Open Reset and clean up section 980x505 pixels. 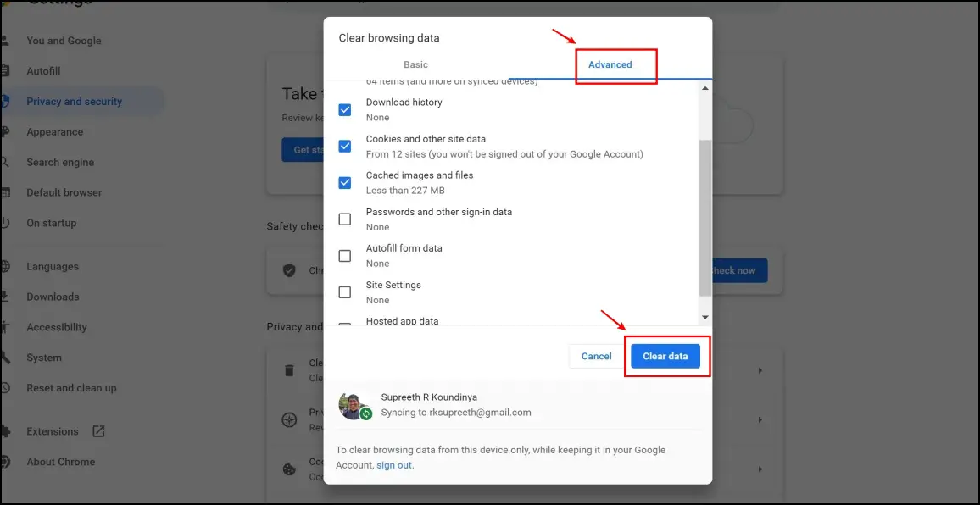(x=71, y=387)
